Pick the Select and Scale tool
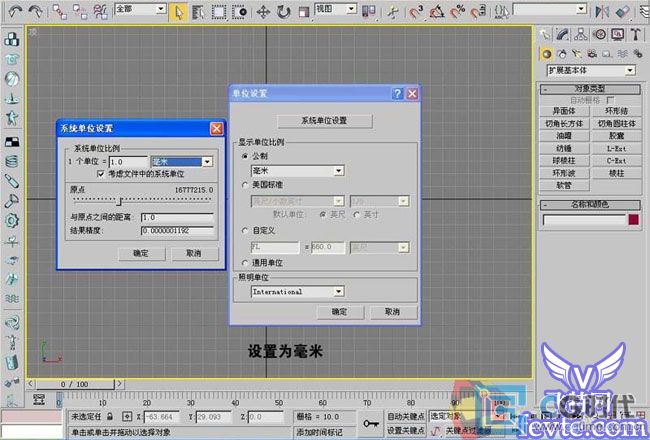This screenshot has height=440, width=650. tap(304, 12)
